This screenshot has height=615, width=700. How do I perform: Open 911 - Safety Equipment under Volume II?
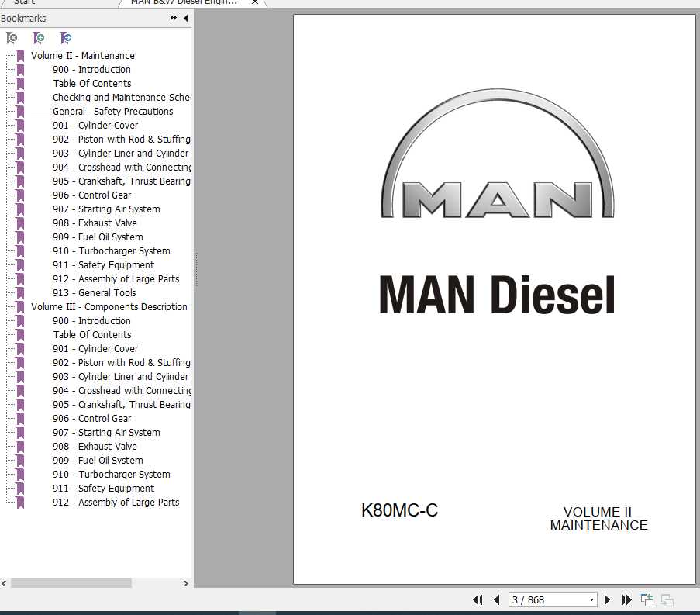pos(104,265)
